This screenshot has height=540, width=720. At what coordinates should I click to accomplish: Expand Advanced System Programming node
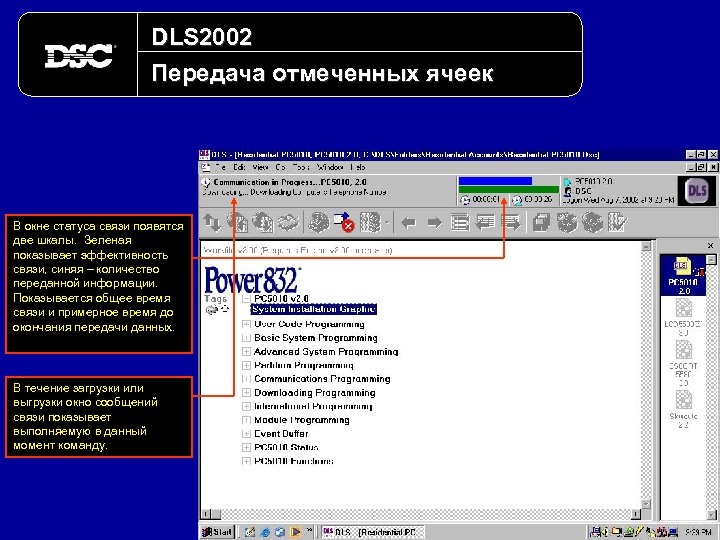coord(246,352)
